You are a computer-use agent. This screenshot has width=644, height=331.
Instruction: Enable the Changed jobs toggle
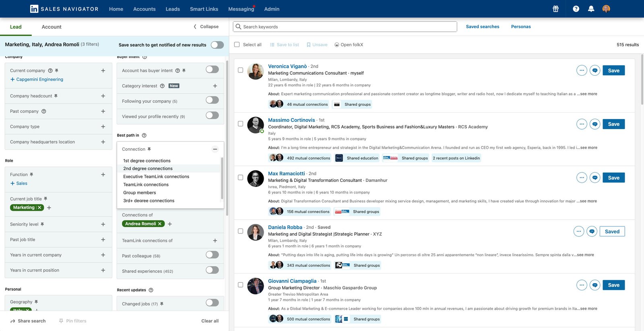pyautogui.click(x=212, y=303)
